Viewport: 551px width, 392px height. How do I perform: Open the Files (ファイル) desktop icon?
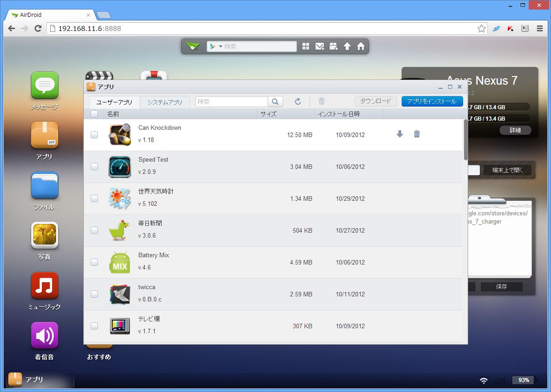click(x=45, y=185)
